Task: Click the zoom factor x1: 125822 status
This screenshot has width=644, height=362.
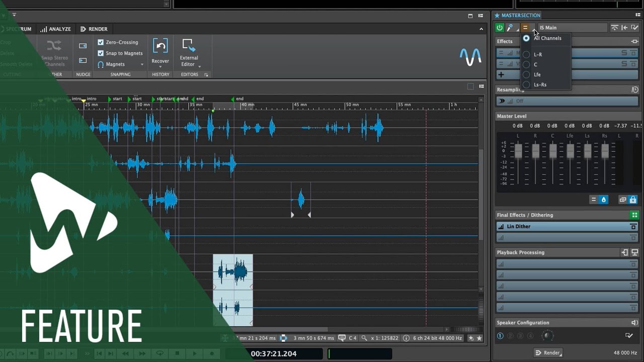Action: (384, 338)
